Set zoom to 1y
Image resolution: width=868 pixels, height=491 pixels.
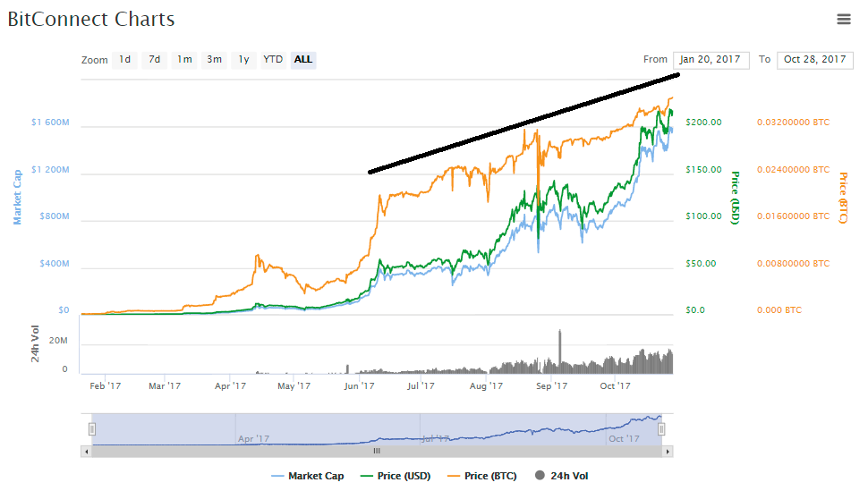(243, 59)
